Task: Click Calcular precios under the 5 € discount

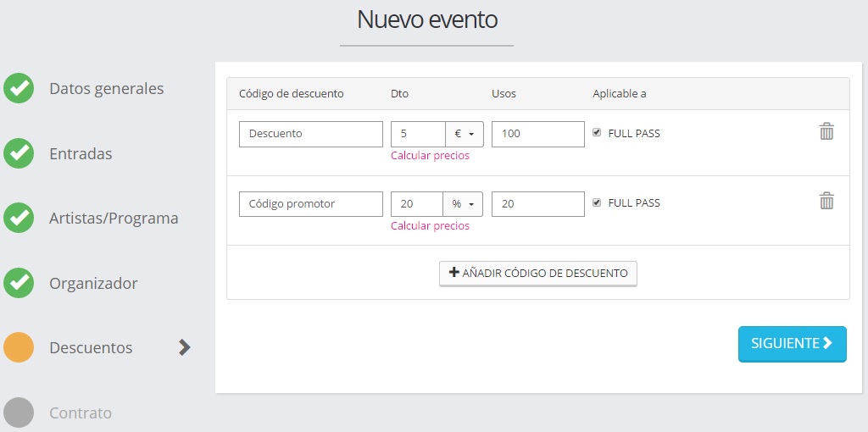Action: point(430,156)
